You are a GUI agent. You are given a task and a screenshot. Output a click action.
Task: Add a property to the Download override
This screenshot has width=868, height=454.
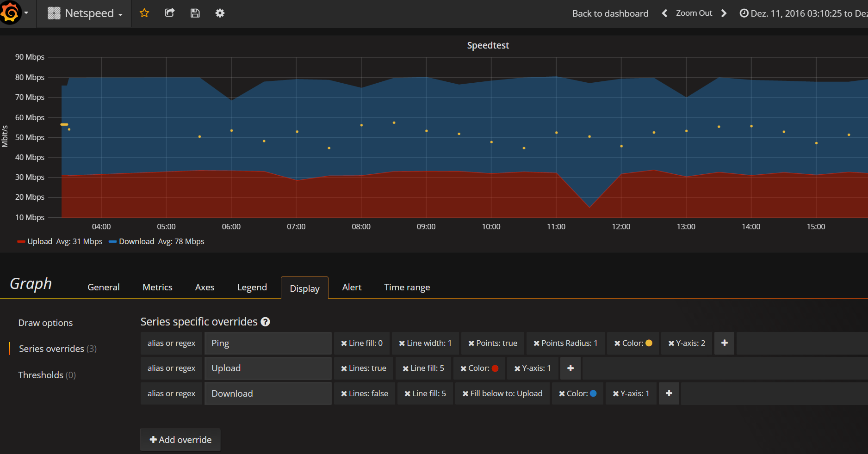tap(669, 393)
